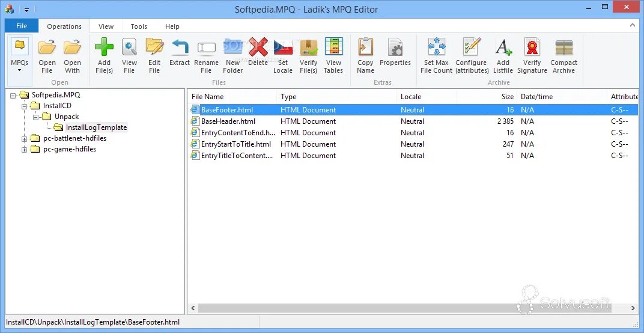644x333 pixels.
Task: Sort by the Attributes column header
Action: pos(622,97)
